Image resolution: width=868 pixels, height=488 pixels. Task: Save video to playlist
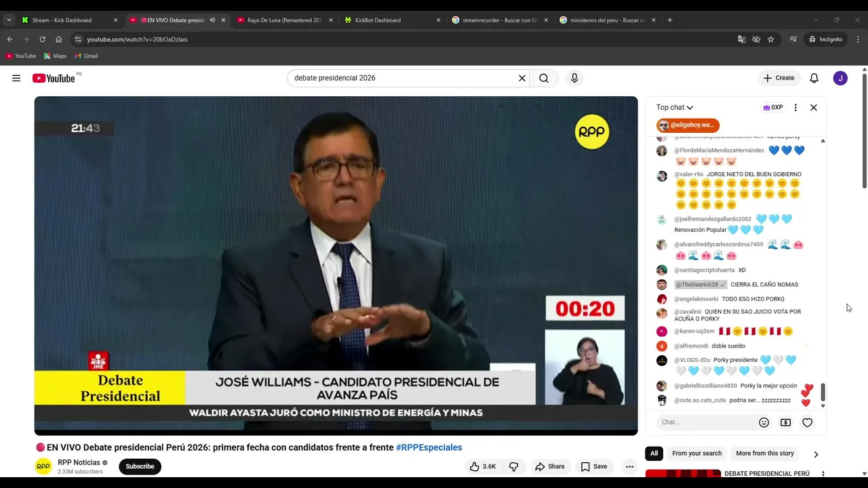(594, 466)
